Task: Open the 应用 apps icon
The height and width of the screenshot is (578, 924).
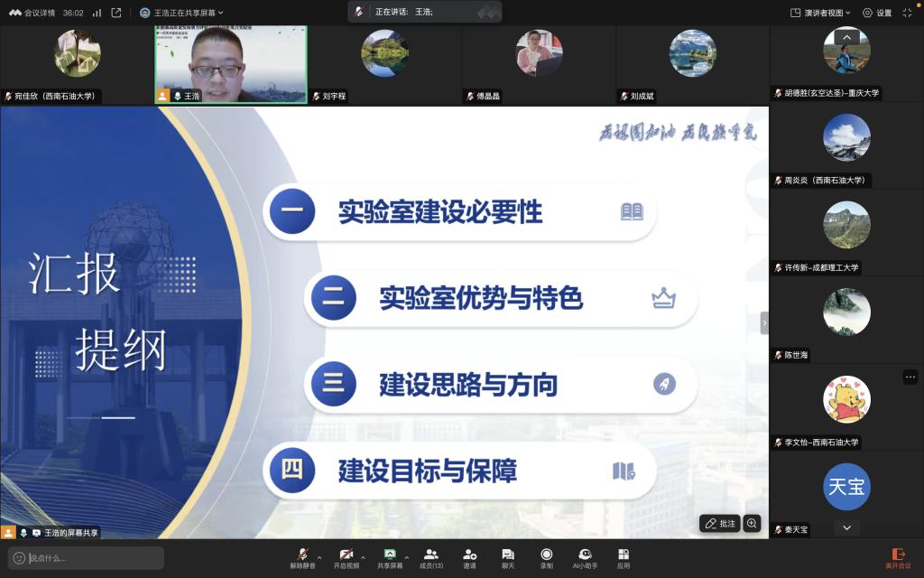Action: tap(624, 556)
